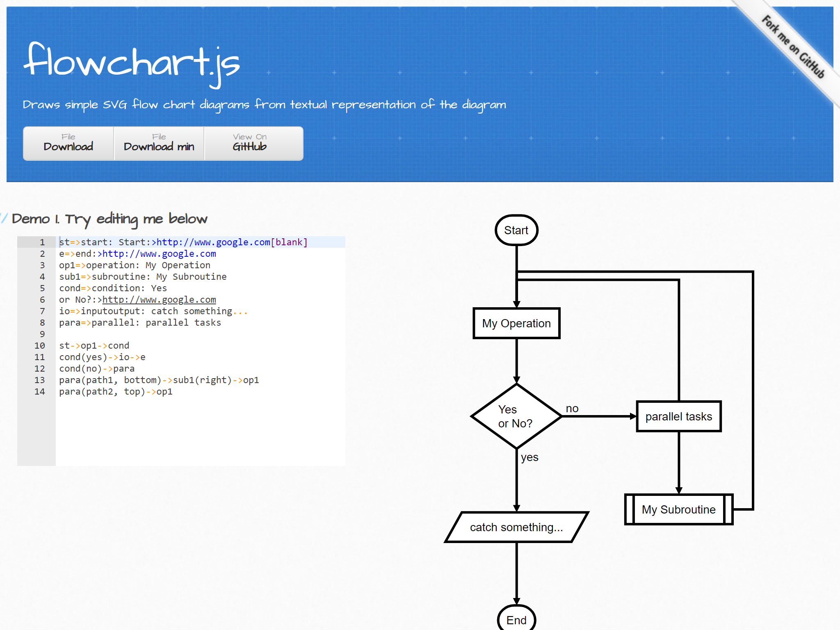This screenshot has height=630, width=840.
Task: Click code line e=>end:>http://www.google.com
Action: (x=137, y=253)
